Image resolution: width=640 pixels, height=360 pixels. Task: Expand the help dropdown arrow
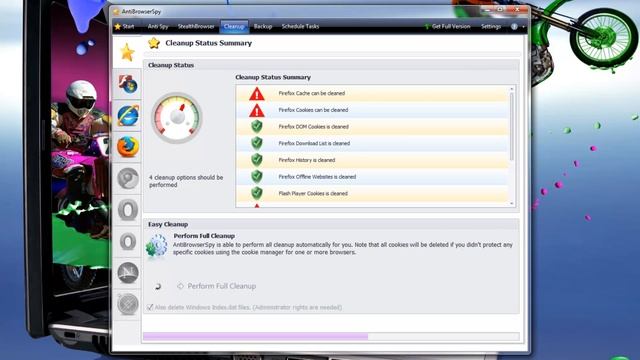[523, 27]
